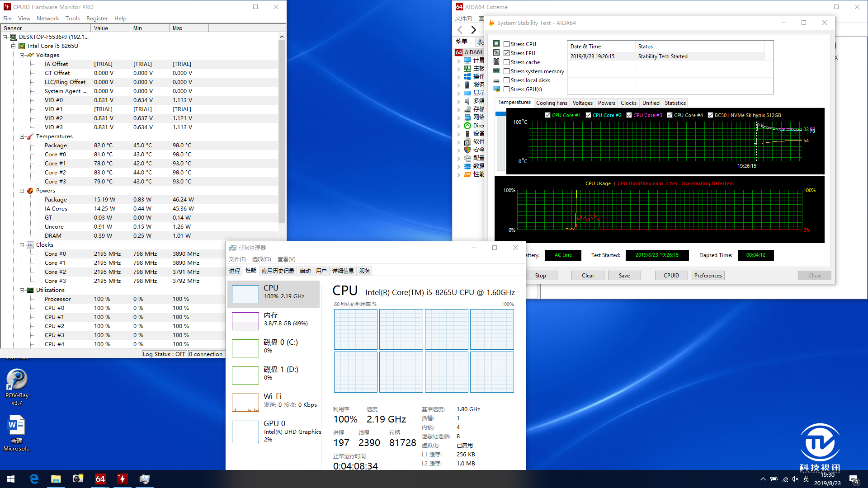
Task: Open the notification center icon
Action: (854, 479)
